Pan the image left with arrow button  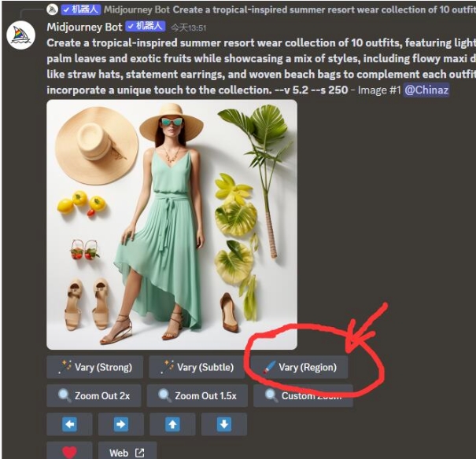tap(69, 424)
